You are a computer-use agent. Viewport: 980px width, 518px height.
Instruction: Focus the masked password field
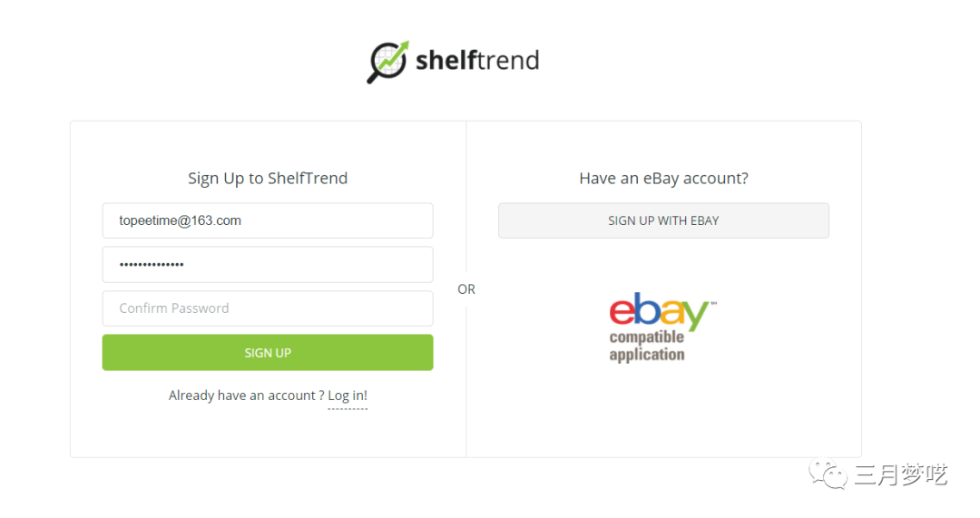tap(268, 264)
